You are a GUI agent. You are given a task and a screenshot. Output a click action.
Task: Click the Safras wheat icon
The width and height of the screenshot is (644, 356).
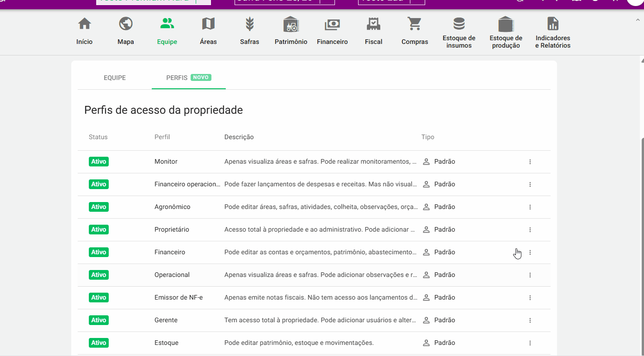coord(249,23)
